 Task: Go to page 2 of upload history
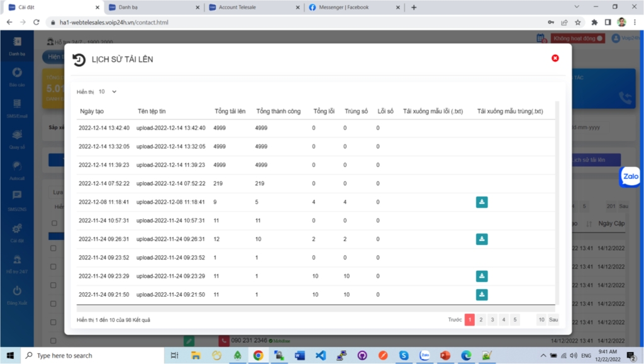click(x=481, y=320)
